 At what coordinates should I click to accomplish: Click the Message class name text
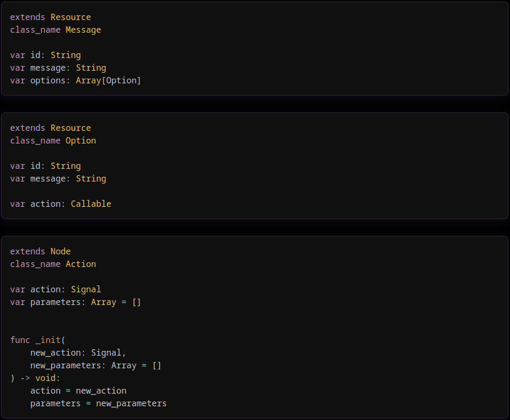(83, 30)
